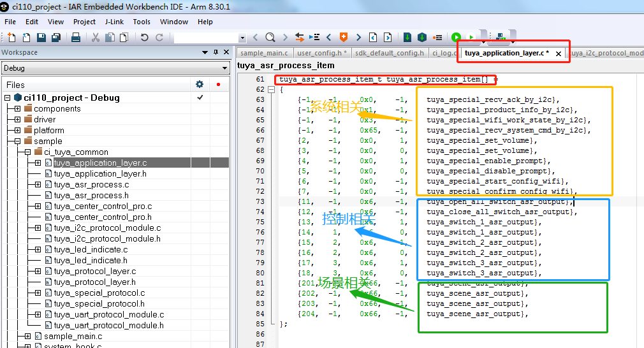Viewport: 644px width, 348px height.
Task: Open the Workspace panel dropdown arrow
Action: (x=205, y=52)
